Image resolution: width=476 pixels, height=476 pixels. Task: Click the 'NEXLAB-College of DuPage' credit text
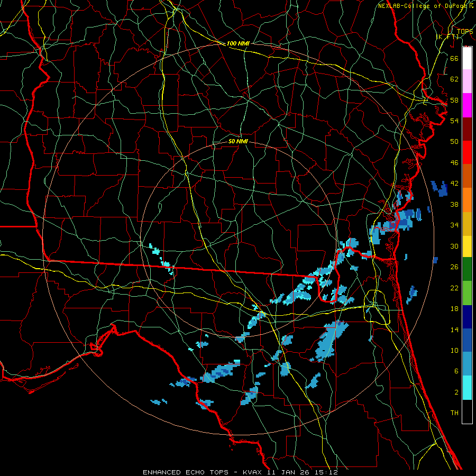[422, 6]
